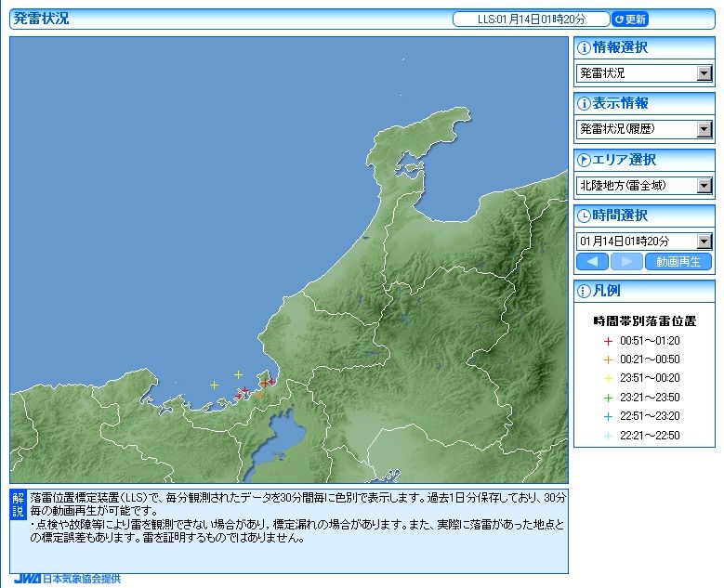Start the 動画再生 animation playback
Screen dimensions: 724x588
click(x=678, y=262)
